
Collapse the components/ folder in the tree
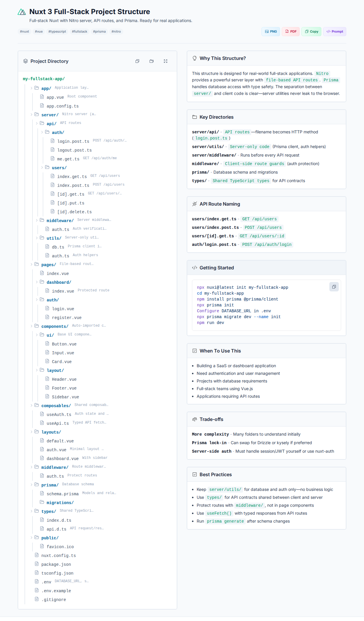coord(31,326)
